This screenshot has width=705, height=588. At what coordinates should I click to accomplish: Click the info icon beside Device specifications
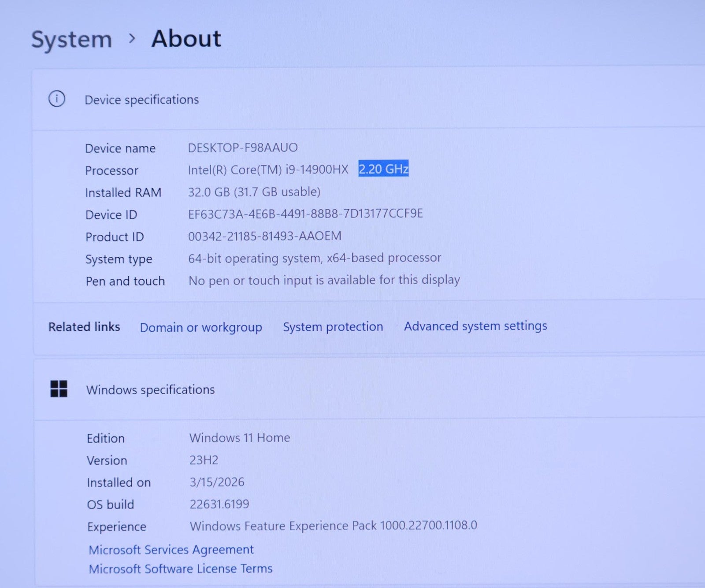click(x=56, y=99)
